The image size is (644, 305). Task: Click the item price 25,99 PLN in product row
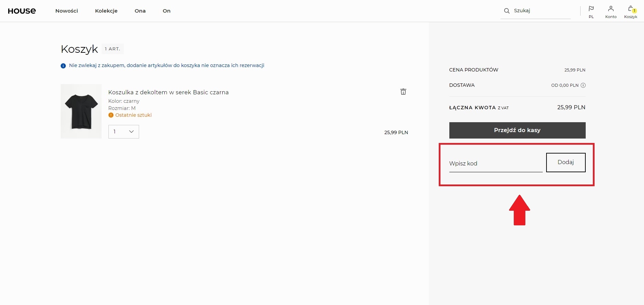coord(396,132)
